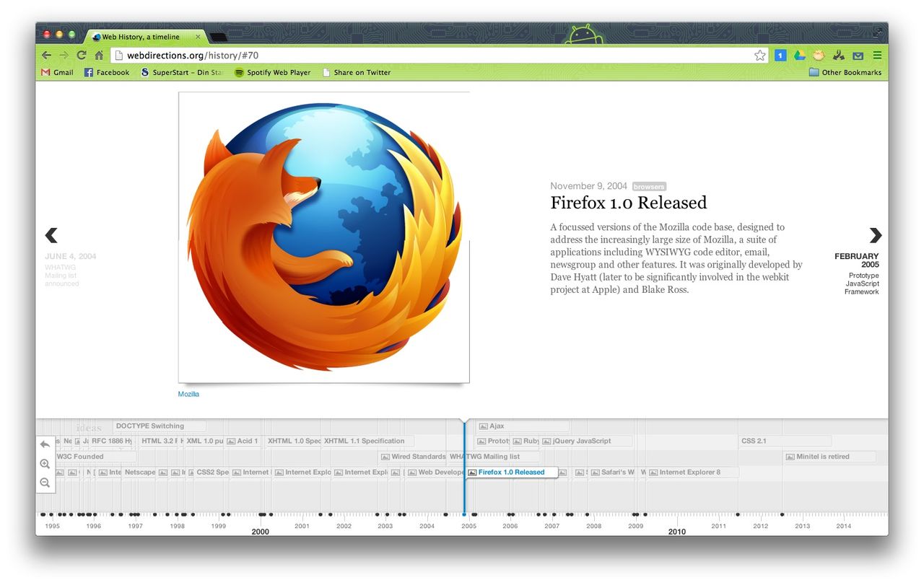Image resolution: width=924 pixels, height=585 pixels.
Task: Click the timeline zoom out magnifier
Action: 45,483
